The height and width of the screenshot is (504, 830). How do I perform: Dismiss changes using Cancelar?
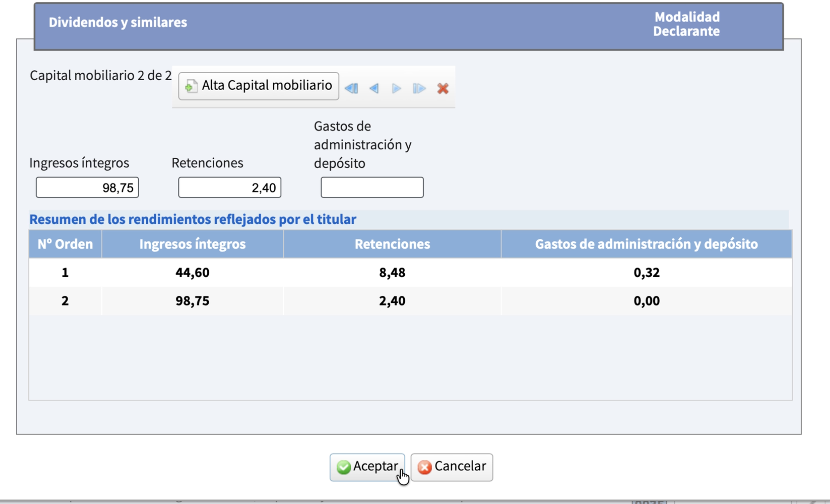(x=451, y=466)
